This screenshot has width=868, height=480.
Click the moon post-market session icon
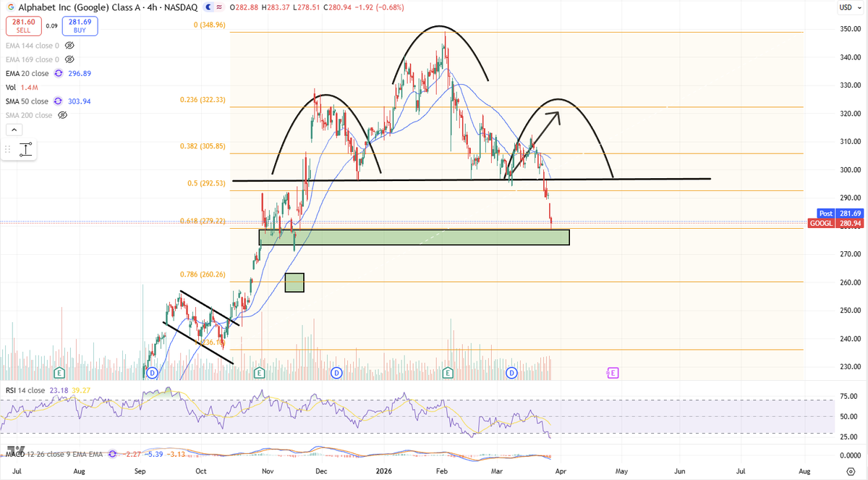[x=210, y=7]
